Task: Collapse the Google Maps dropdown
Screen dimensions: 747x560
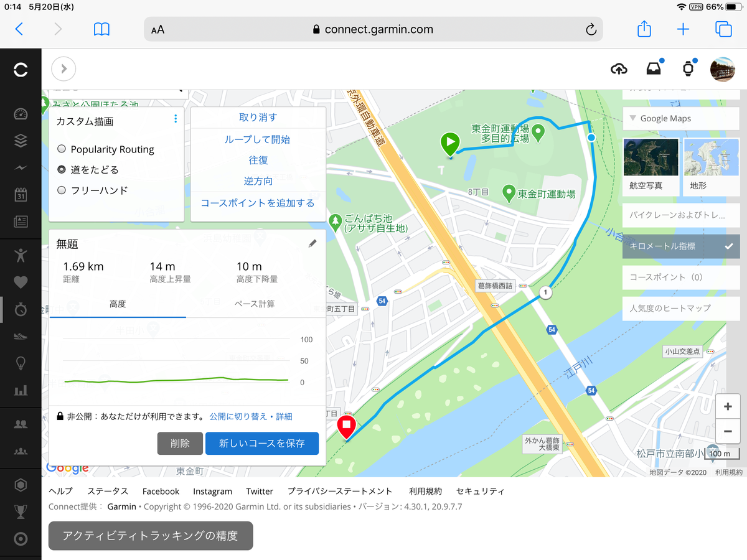Action: (x=681, y=118)
